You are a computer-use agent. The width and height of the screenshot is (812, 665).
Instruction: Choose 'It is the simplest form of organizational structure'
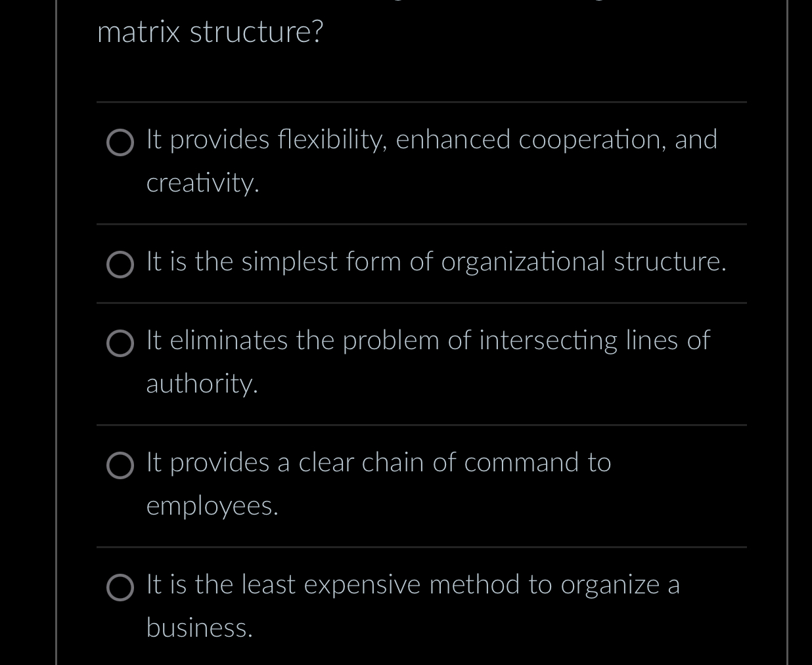[436, 262]
